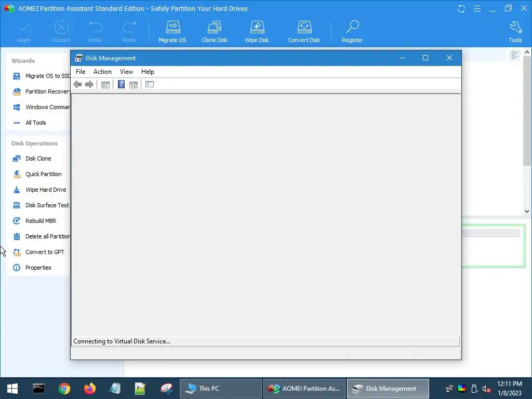The image size is (532, 399).
Task: Click Show/Hide Console Tree icon
Action: click(105, 85)
